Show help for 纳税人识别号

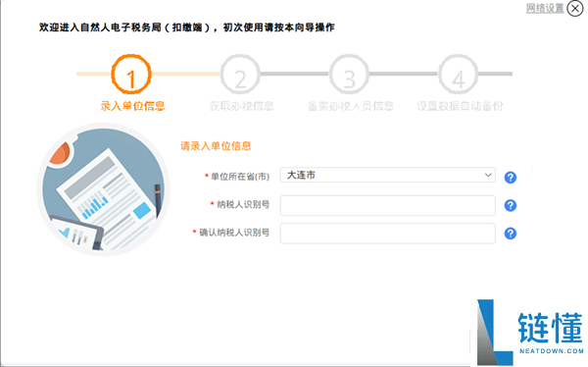(510, 205)
